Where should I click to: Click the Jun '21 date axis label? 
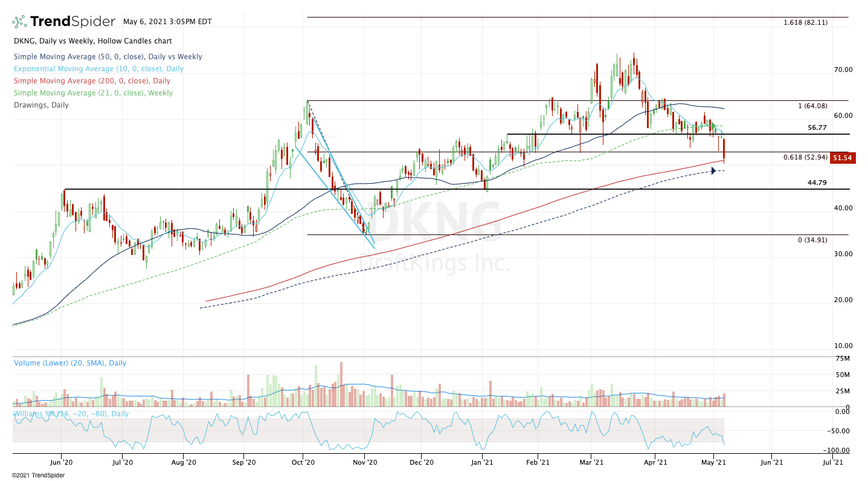(771, 463)
